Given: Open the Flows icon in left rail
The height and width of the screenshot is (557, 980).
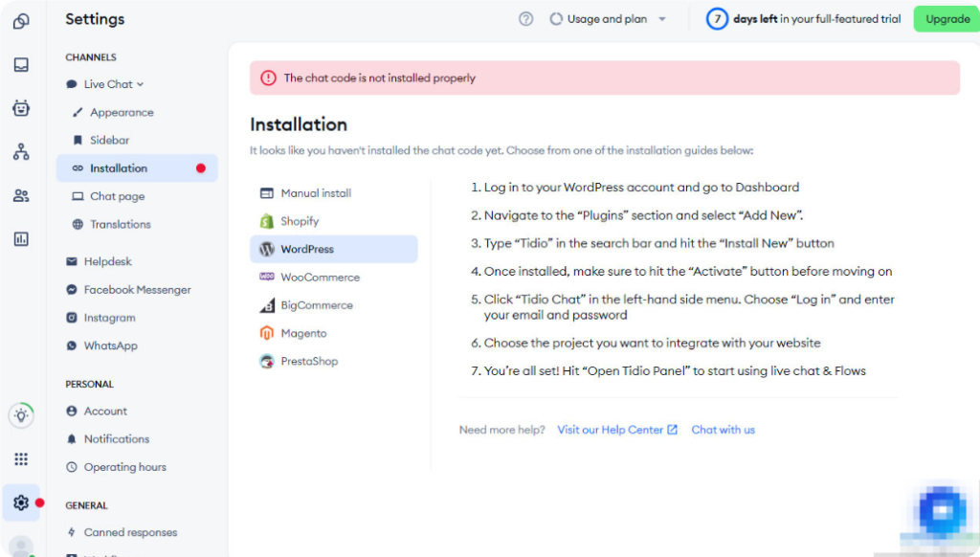Looking at the screenshot, I should tap(21, 152).
